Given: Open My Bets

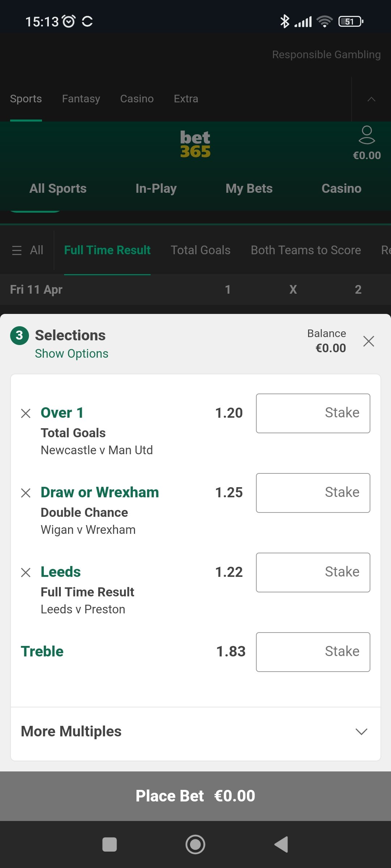Looking at the screenshot, I should pyautogui.click(x=249, y=188).
